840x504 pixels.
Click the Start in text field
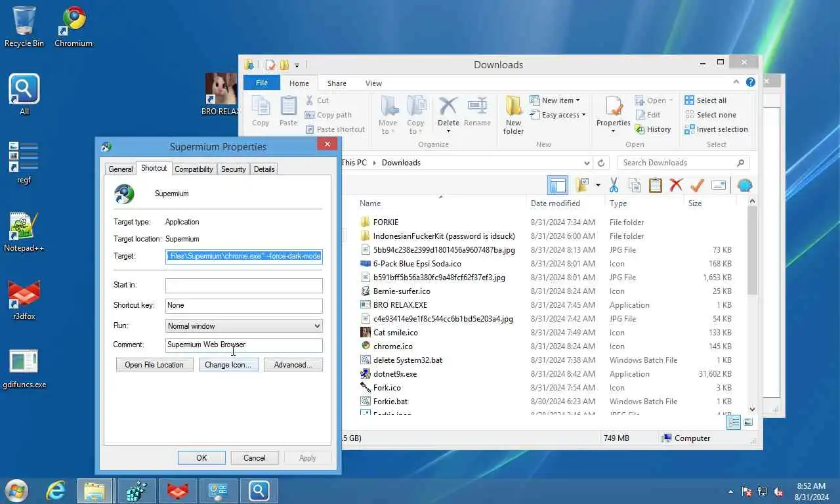(243, 285)
